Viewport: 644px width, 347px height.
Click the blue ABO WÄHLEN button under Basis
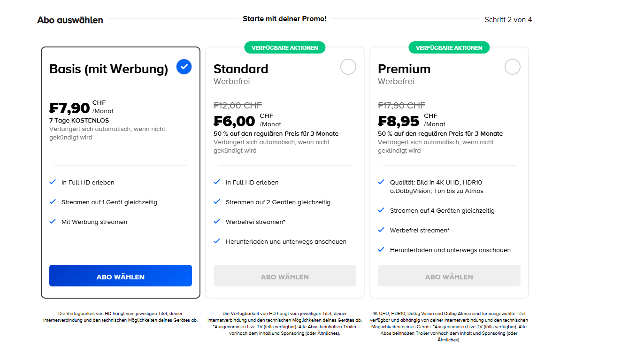coord(121,276)
